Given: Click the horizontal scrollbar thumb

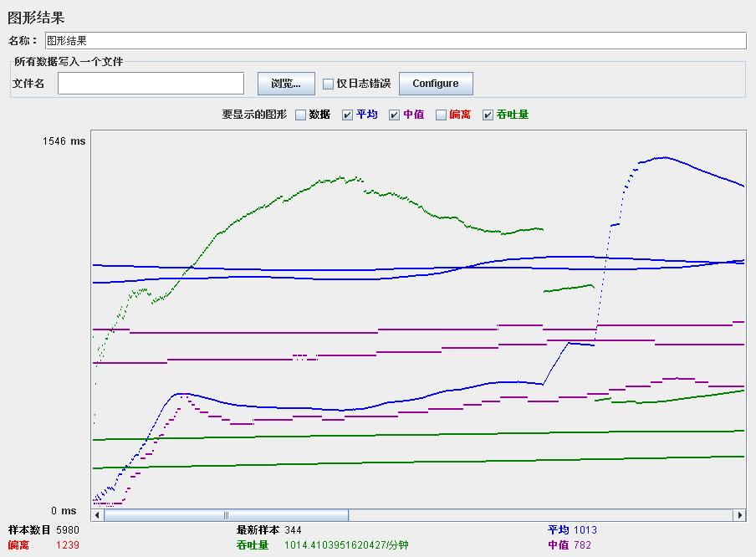Looking at the screenshot, I should 226,515.
